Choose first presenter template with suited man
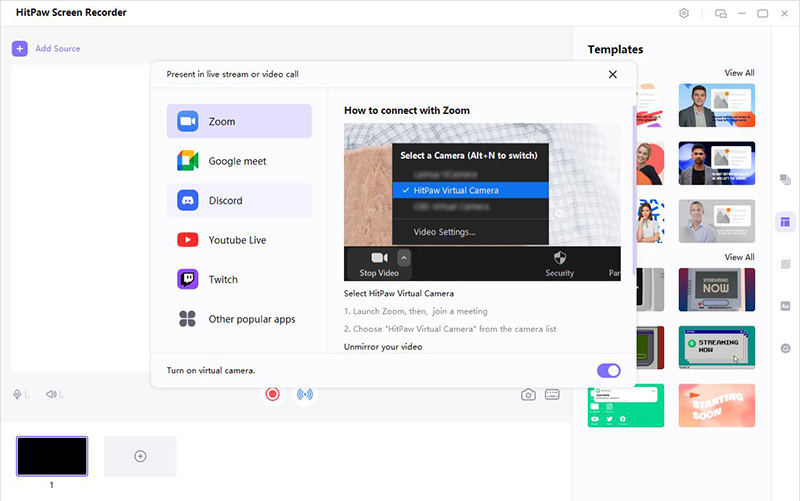This screenshot has width=800, height=501. (x=717, y=105)
